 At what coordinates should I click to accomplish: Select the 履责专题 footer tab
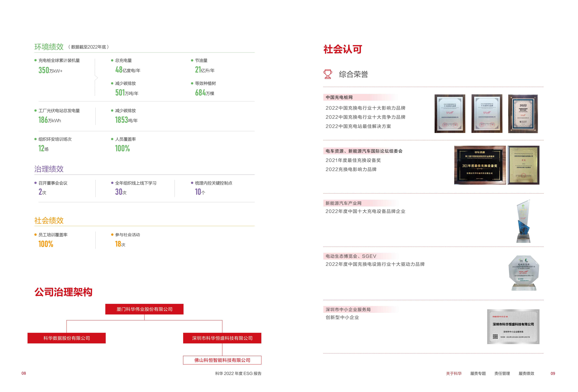tap(478, 373)
